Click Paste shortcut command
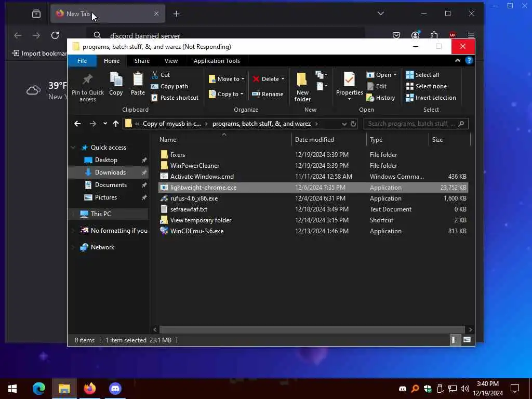The width and height of the screenshot is (532, 399). 175,98
